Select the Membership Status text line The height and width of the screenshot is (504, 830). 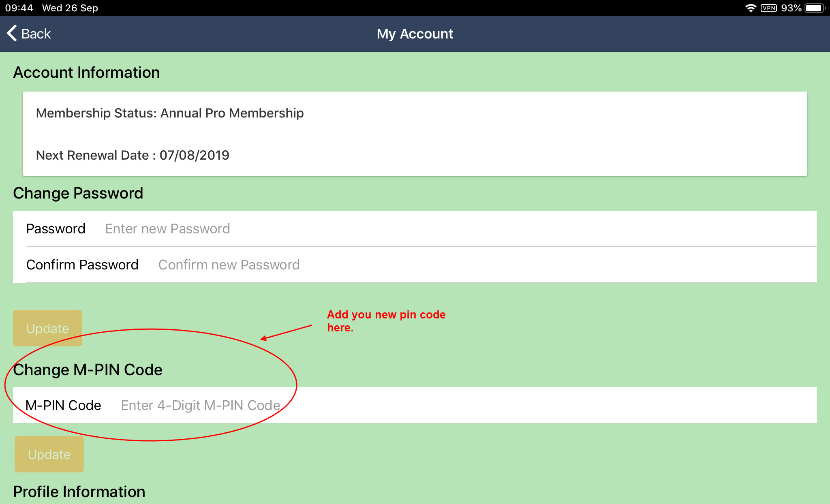170,113
